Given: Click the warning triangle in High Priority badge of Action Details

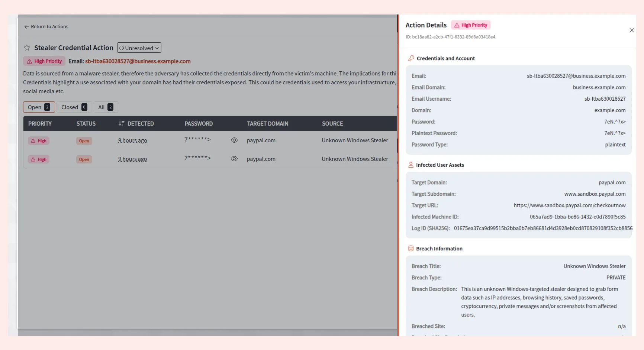Looking at the screenshot, I should point(457,25).
